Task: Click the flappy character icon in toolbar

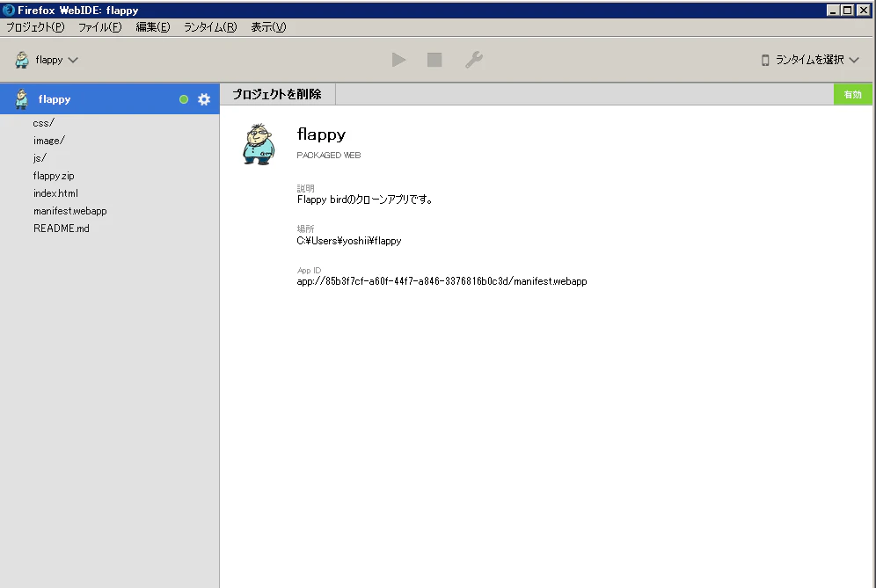Action: click(x=22, y=60)
